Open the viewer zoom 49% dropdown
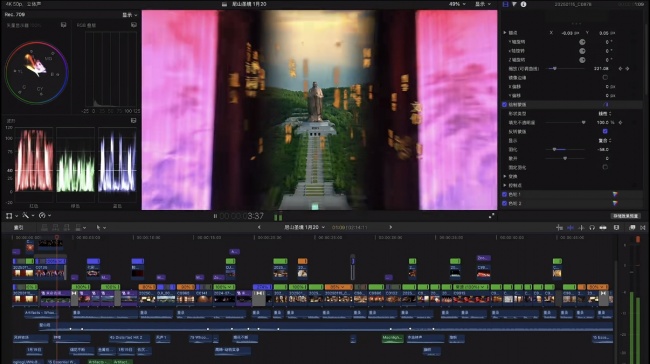The image size is (650, 364). coord(457,4)
